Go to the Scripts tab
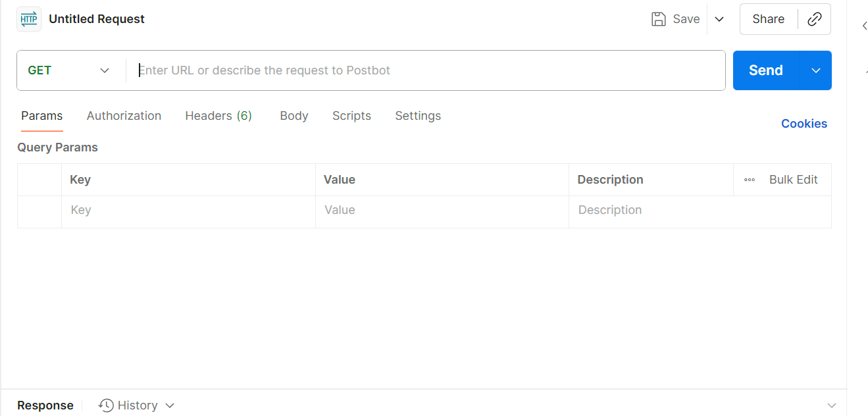Viewport: 868px width, 416px height. (351, 116)
